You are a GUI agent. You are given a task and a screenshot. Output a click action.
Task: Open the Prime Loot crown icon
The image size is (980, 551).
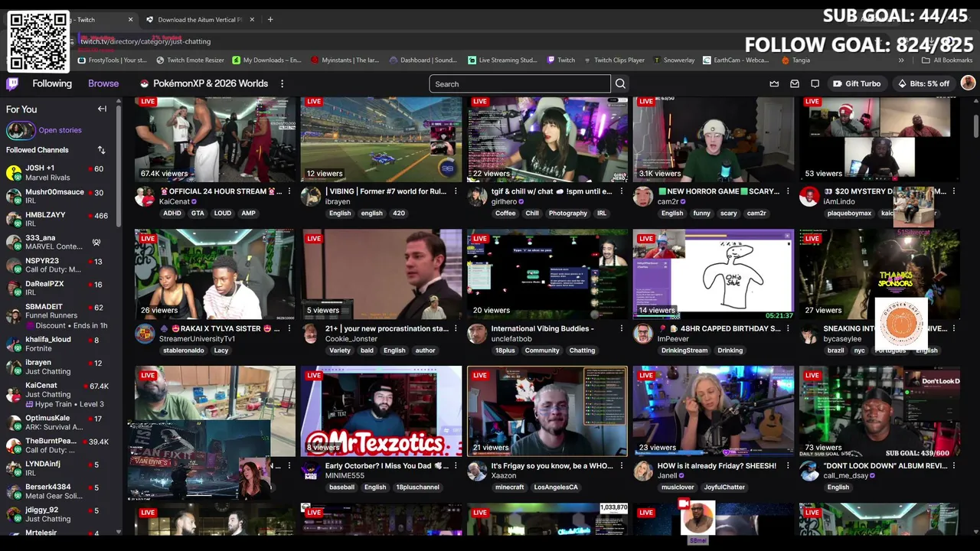[x=774, y=83]
